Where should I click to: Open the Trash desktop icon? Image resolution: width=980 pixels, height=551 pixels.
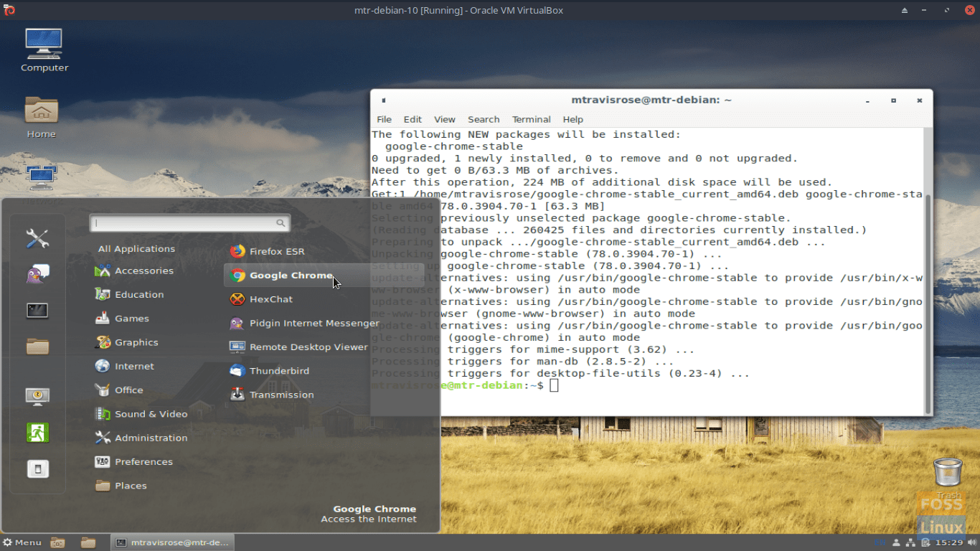pyautogui.click(x=948, y=478)
